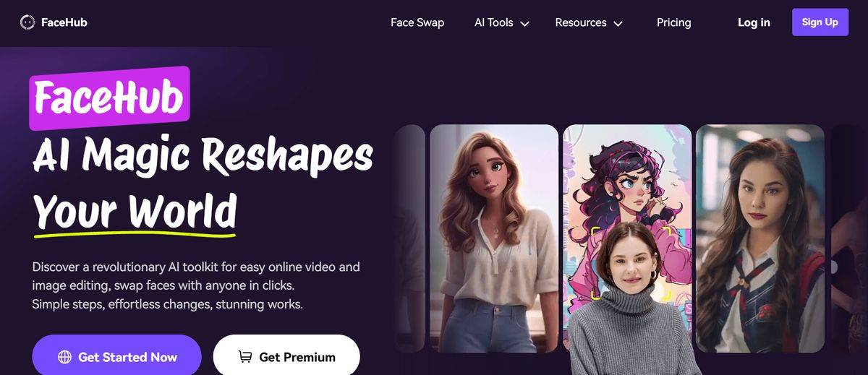Click the white Get Premium button

(x=286, y=356)
